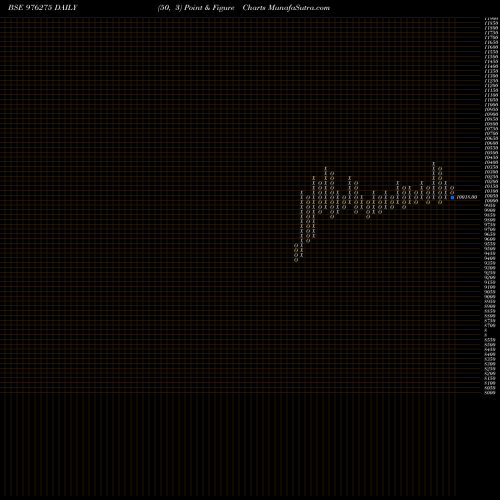Click the 10015.00 current price label
Image resolution: width=500 pixels, height=500 pixels.
[467, 197]
